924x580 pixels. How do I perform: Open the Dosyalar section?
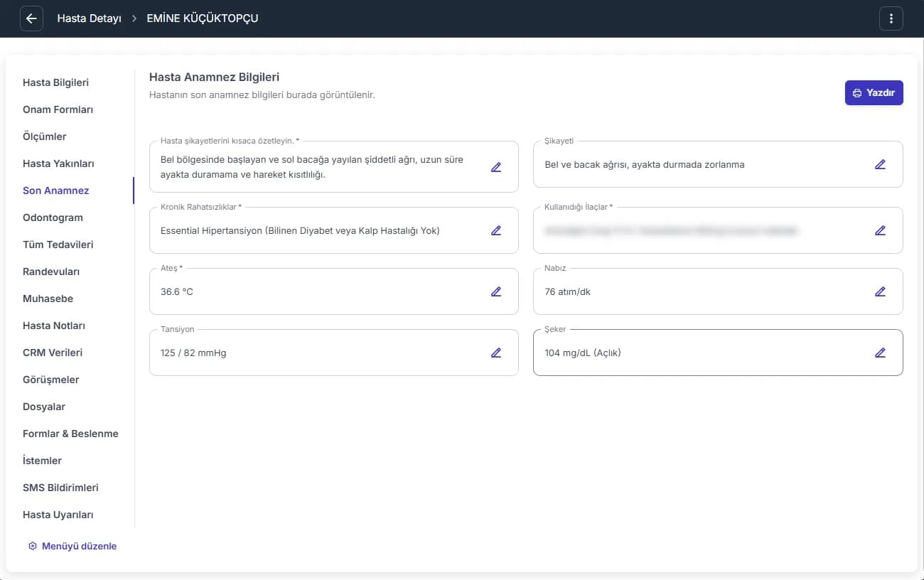pos(44,407)
